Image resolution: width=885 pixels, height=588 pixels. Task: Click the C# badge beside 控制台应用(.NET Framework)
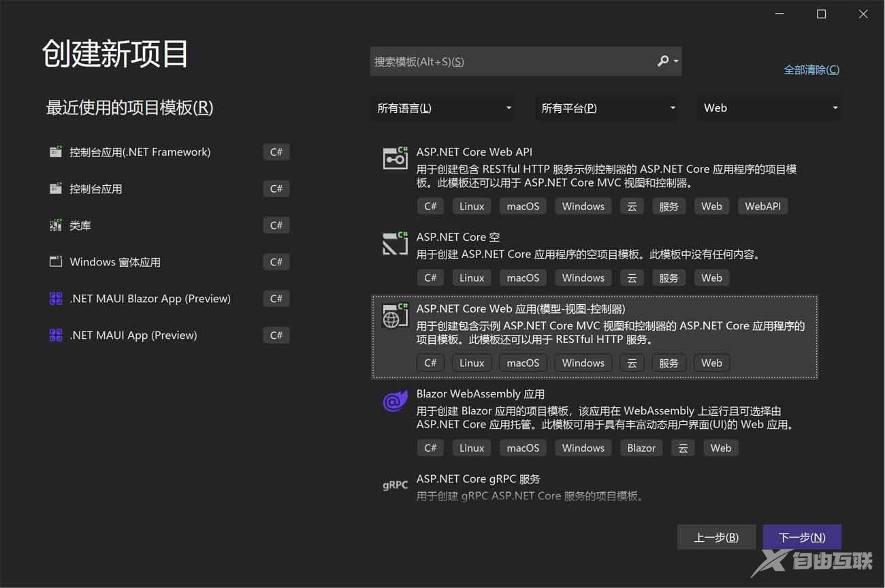click(x=276, y=152)
